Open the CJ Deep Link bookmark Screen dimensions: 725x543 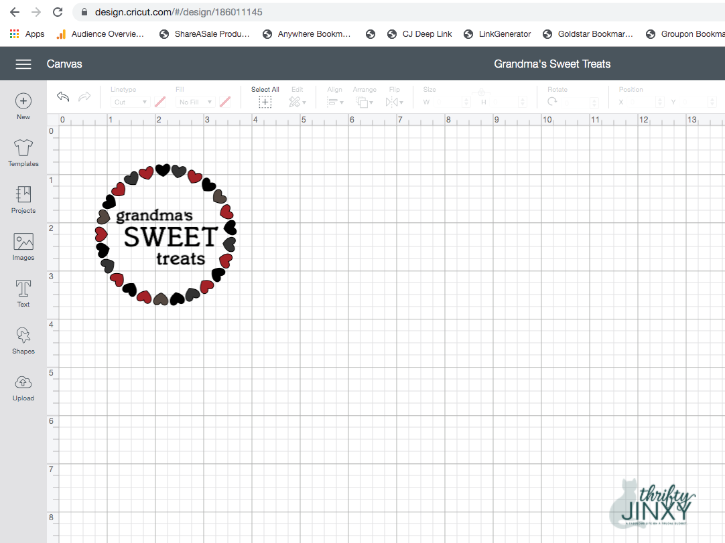click(419, 34)
